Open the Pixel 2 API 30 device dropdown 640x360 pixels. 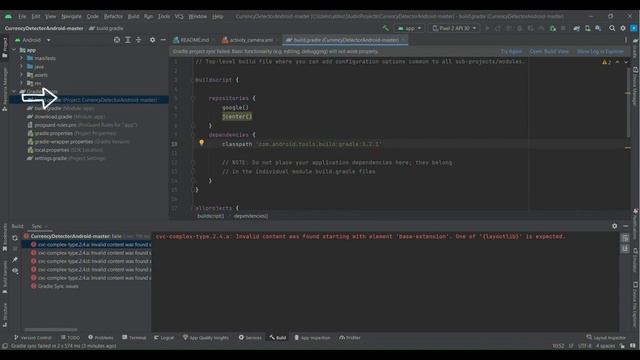[454, 28]
